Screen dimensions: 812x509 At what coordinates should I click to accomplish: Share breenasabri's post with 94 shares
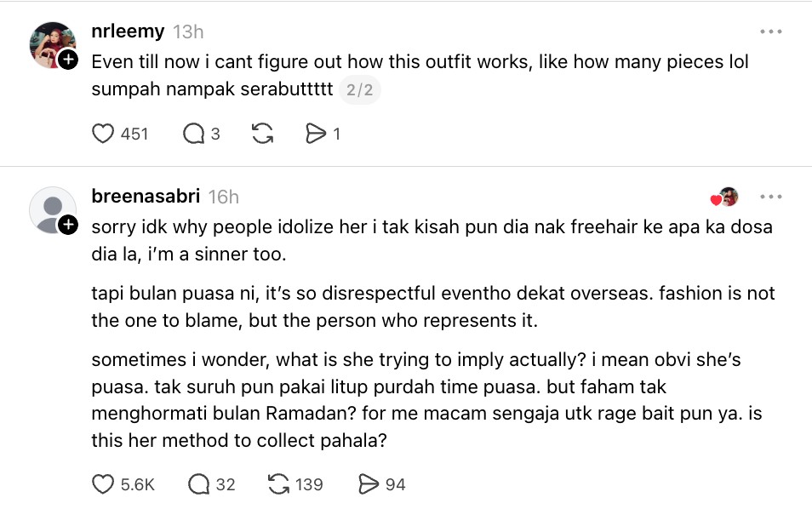pos(368,484)
